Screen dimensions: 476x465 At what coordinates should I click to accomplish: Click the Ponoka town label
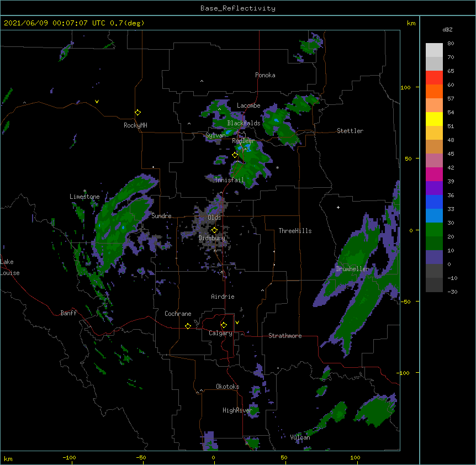265,75
